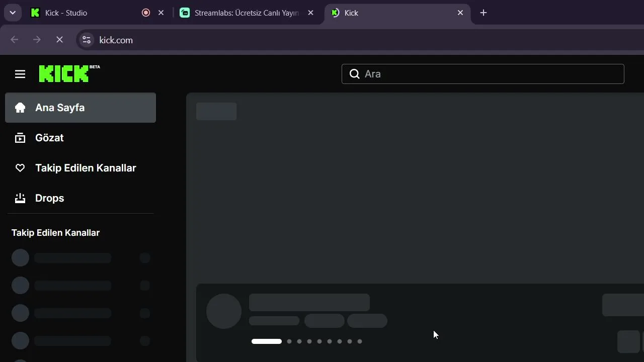Stop loading the page
The width and height of the screenshot is (644, 362).
(59, 40)
